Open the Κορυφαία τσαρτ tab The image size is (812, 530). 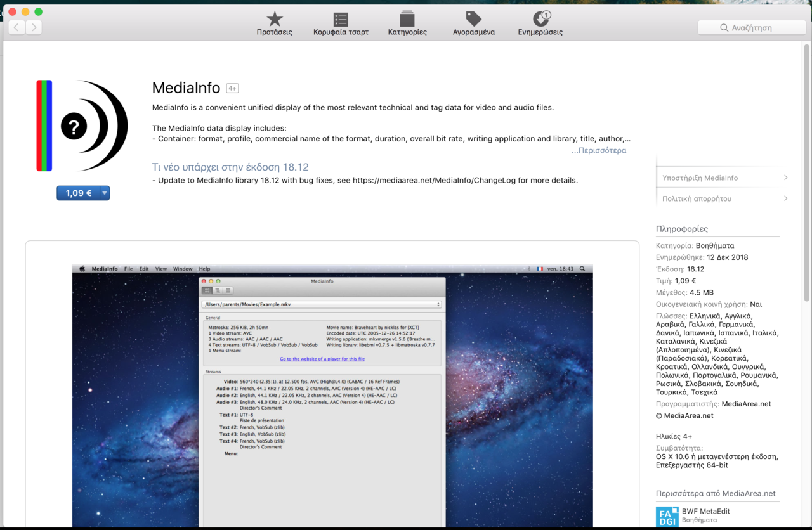341,23
